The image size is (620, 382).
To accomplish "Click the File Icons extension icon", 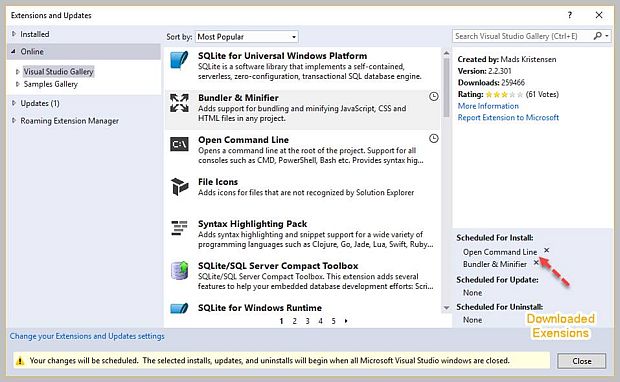I will point(179,187).
